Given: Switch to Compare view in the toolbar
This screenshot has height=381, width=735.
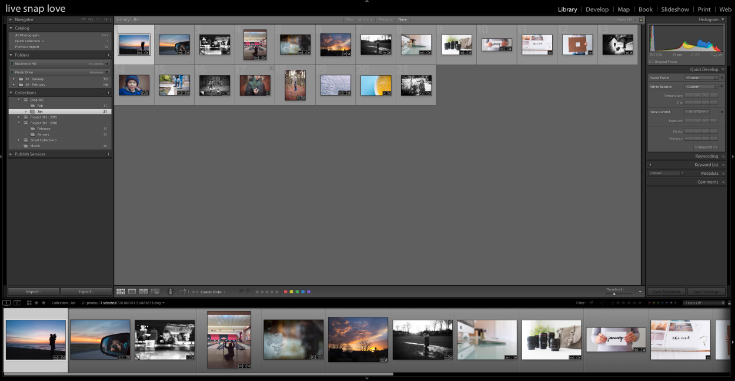Looking at the screenshot, I should (143, 291).
